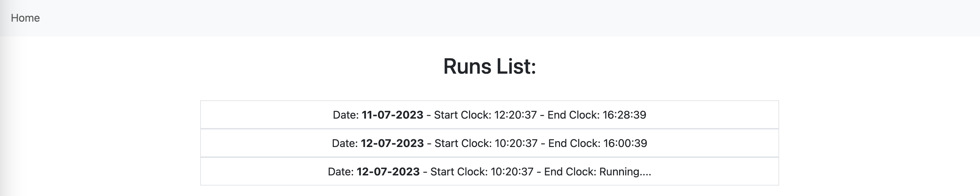
Task: Click the Date label in first run
Action: coord(346,115)
